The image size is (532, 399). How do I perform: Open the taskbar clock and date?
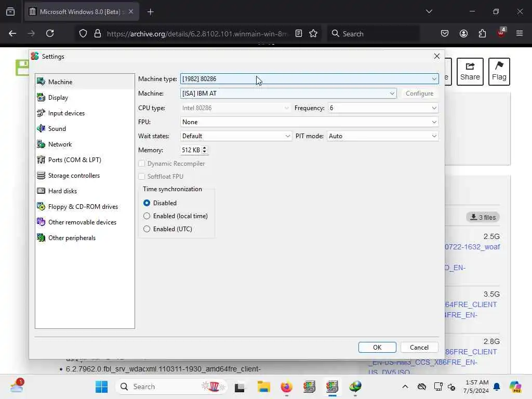tap(477, 387)
